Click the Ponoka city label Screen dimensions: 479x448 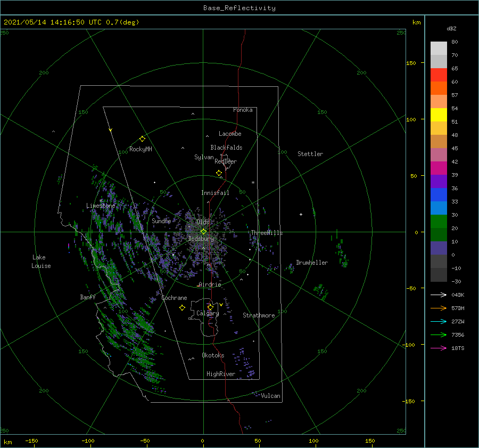(x=243, y=110)
